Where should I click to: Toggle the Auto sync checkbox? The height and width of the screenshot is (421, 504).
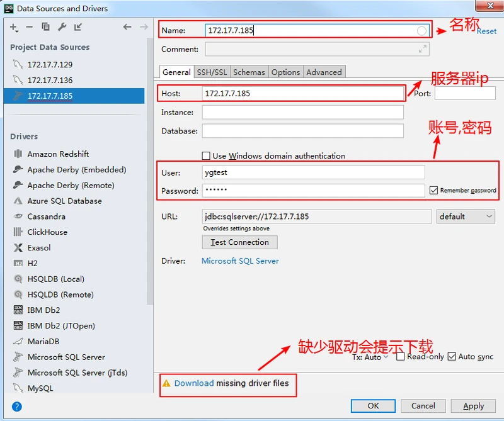pos(452,356)
